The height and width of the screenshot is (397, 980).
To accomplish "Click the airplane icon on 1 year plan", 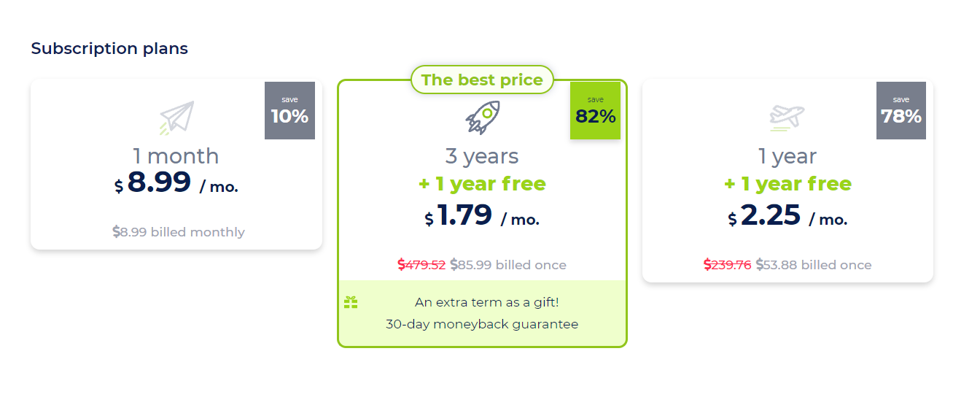I will 787,118.
